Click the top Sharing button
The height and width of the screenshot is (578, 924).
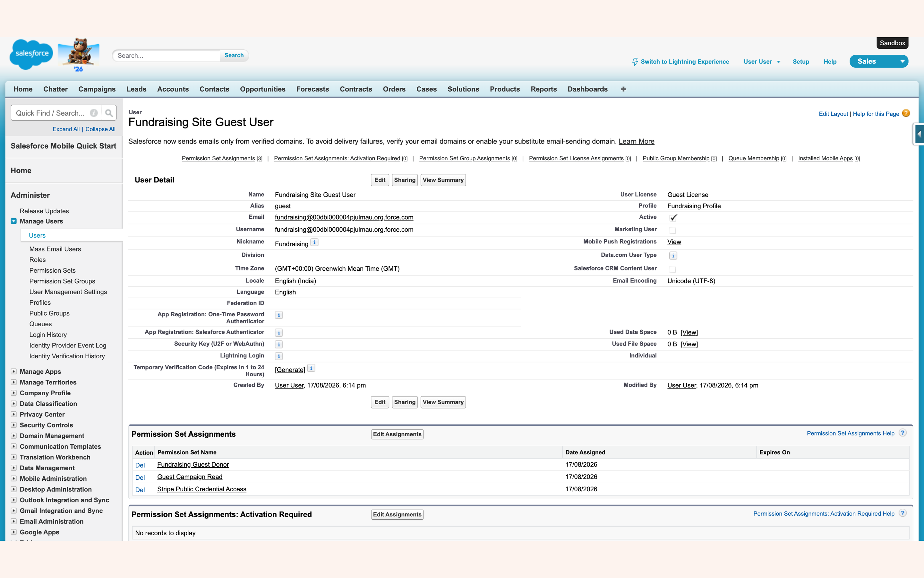405,180
